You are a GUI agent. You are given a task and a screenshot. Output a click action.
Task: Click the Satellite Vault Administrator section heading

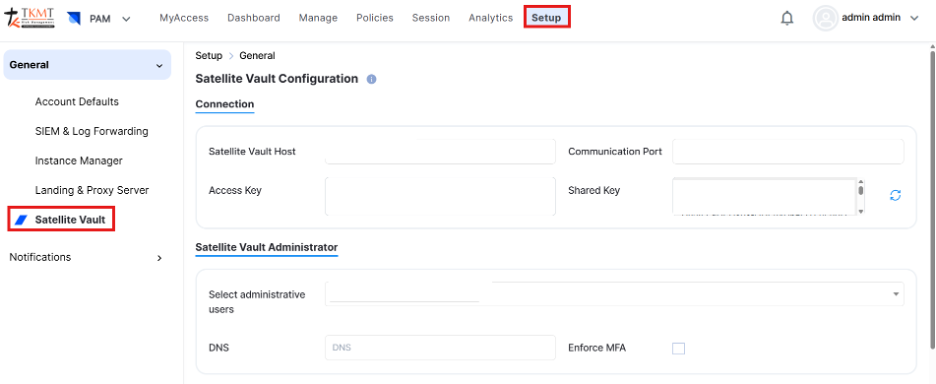[x=267, y=247]
